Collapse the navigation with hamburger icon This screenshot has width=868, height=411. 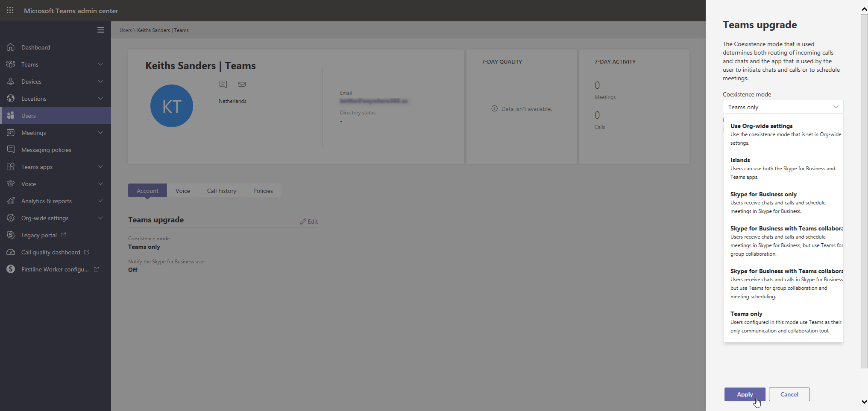tap(101, 30)
